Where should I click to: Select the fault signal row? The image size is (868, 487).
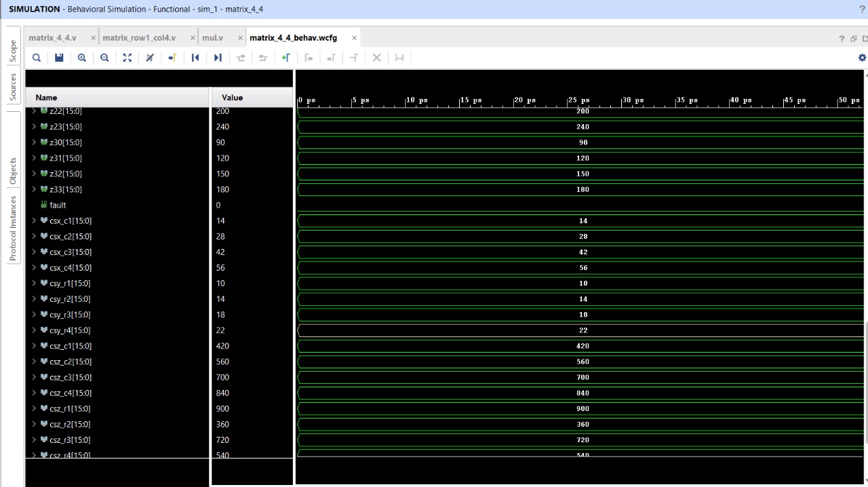(x=57, y=205)
